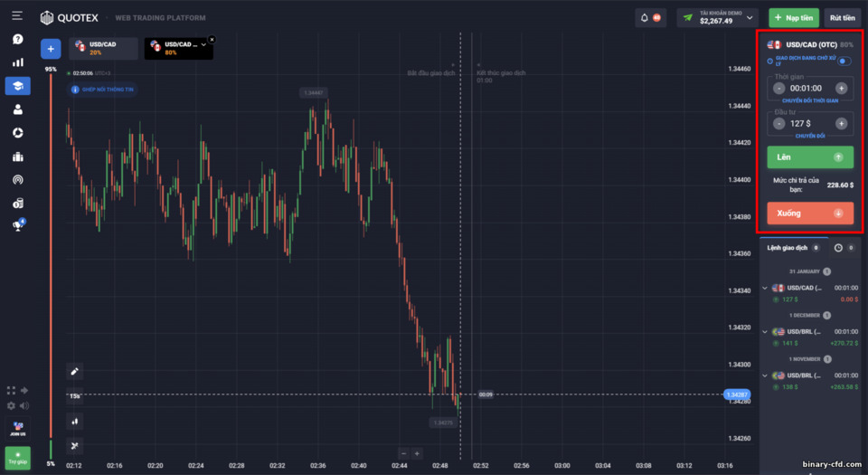Open the coins stack icon

18,204
